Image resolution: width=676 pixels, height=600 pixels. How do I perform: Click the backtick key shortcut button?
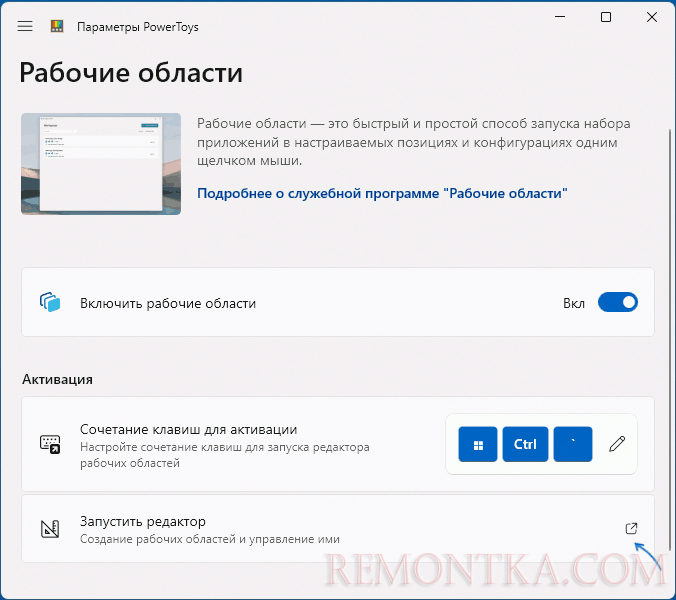coord(573,444)
